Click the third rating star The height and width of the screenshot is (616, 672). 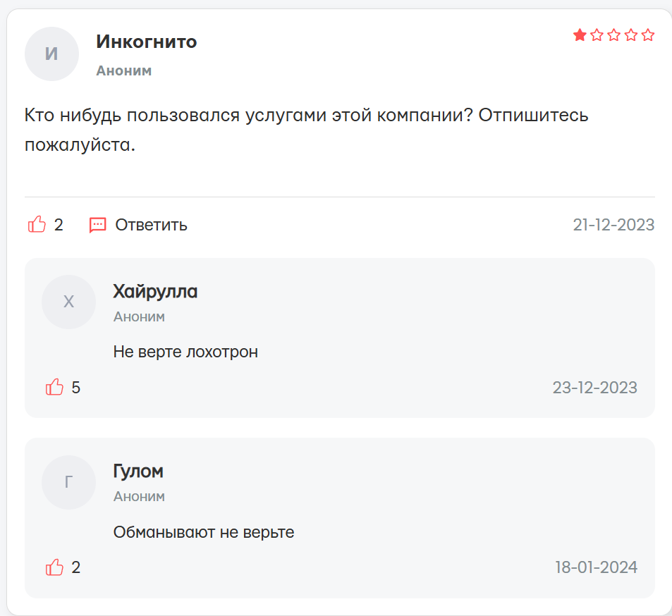[x=613, y=35]
